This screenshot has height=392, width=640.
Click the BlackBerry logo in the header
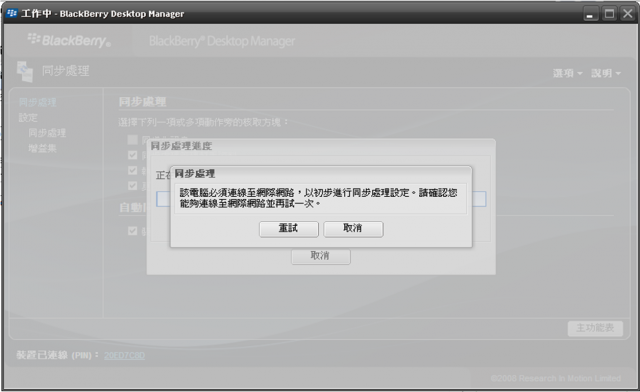pyautogui.click(x=69, y=40)
